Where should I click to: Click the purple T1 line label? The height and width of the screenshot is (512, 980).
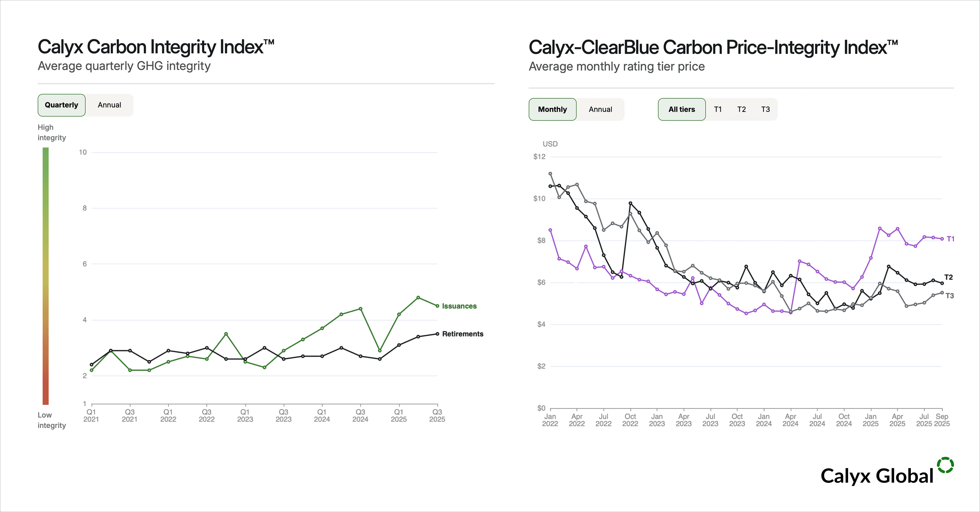click(x=950, y=239)
